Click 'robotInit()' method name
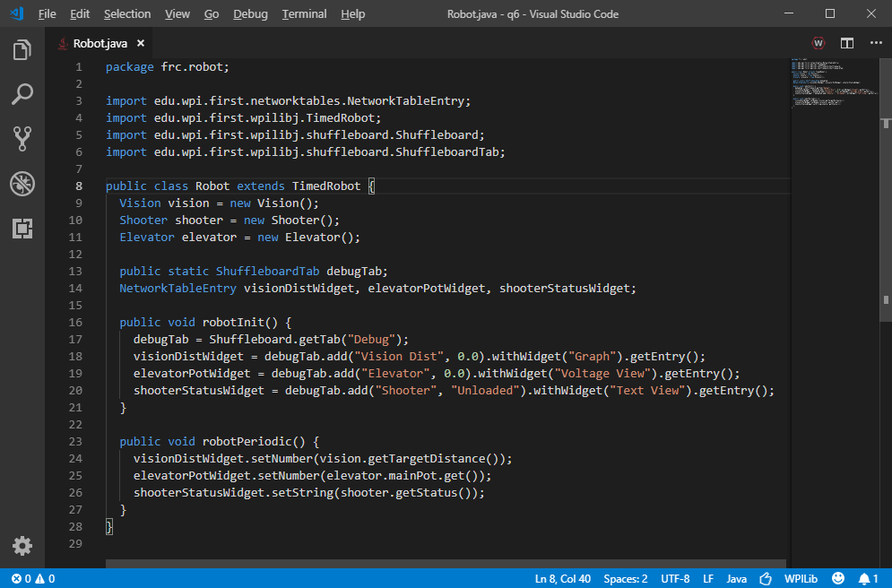 [x=240, y=323]
